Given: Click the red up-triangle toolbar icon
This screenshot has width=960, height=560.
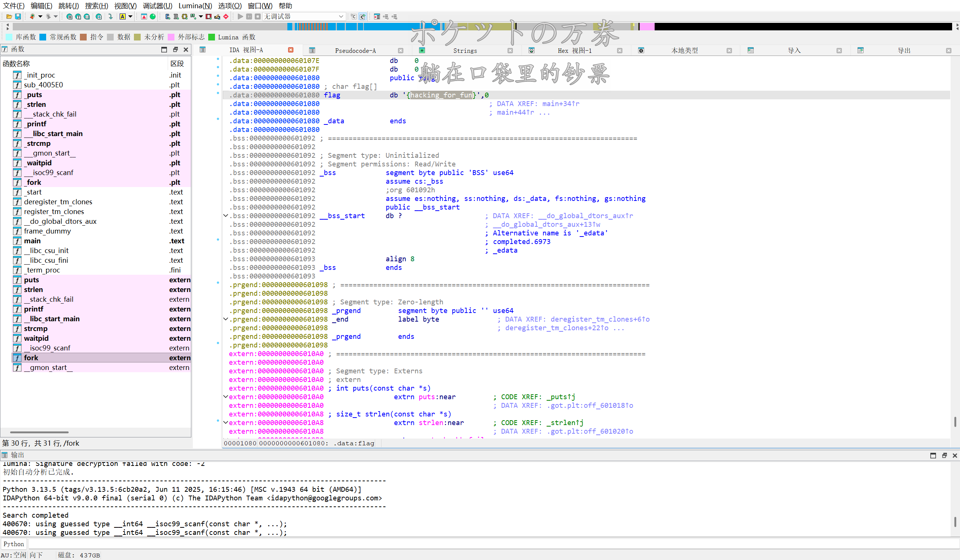Looking at the screenshot, I should click(x=144, y=16).
